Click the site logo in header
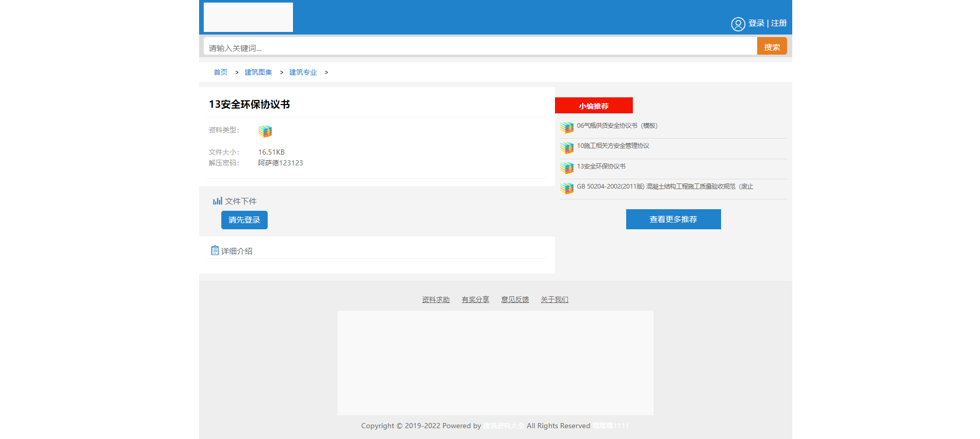Image resolution: width=980 pixels, height=439 pixels. [x=248, y=17]
